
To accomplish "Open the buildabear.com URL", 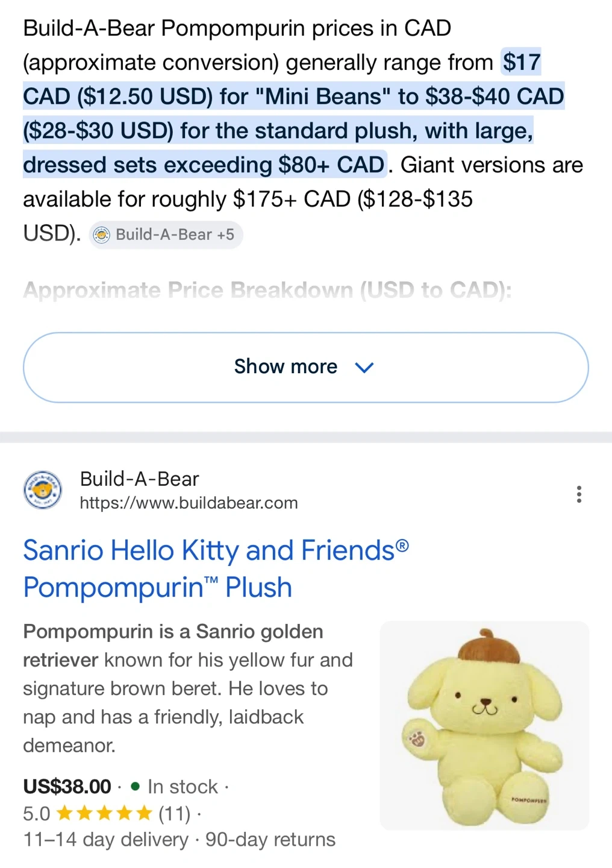I will click(x=189, y=503).
